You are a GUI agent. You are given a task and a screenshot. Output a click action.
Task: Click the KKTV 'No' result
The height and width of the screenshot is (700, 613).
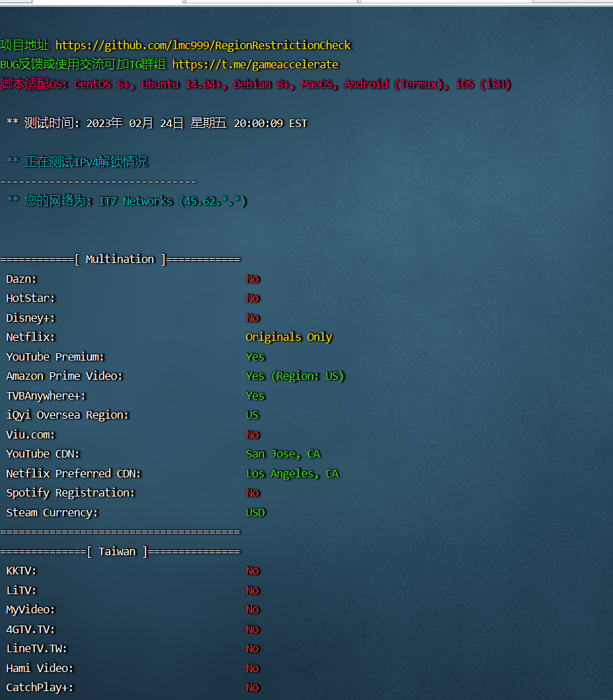[253, 570]
